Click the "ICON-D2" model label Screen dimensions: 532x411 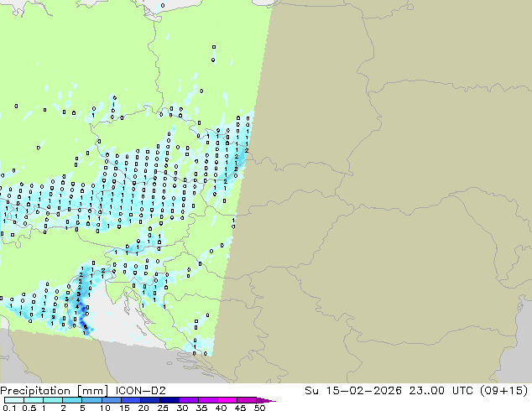[x=140, y=390]
